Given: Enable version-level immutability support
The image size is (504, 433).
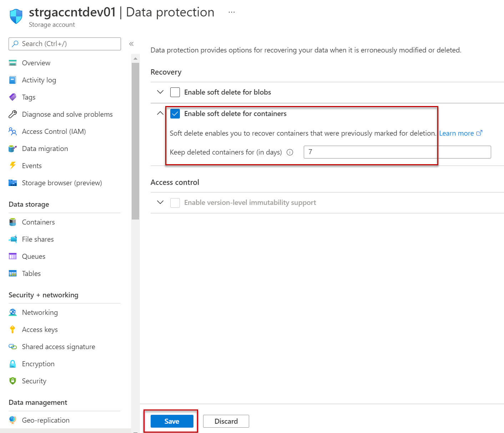Looking at the screenshot, I should click(x=175, y=202).
